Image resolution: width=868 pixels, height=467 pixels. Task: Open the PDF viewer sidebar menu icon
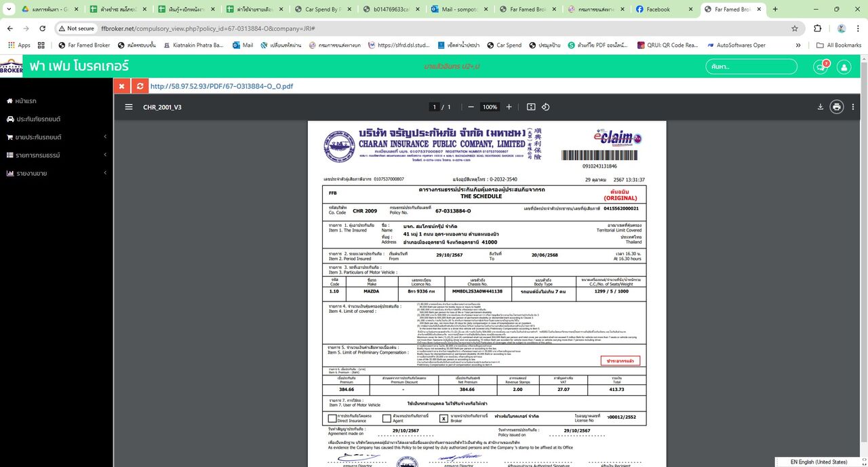click(x=129, y=107)
